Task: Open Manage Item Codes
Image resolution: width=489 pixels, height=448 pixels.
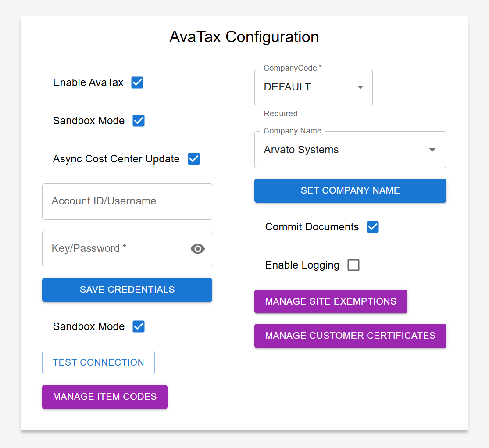Action: click(105, 397)
